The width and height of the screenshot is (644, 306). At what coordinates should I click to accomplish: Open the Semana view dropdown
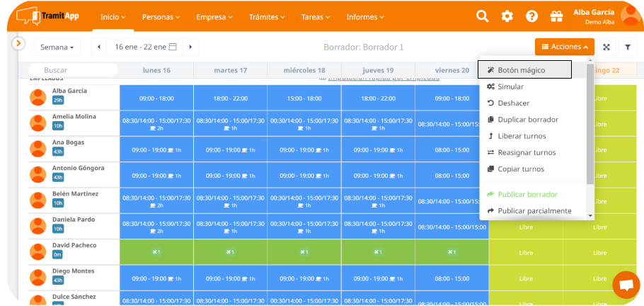[x=57, y=47]
